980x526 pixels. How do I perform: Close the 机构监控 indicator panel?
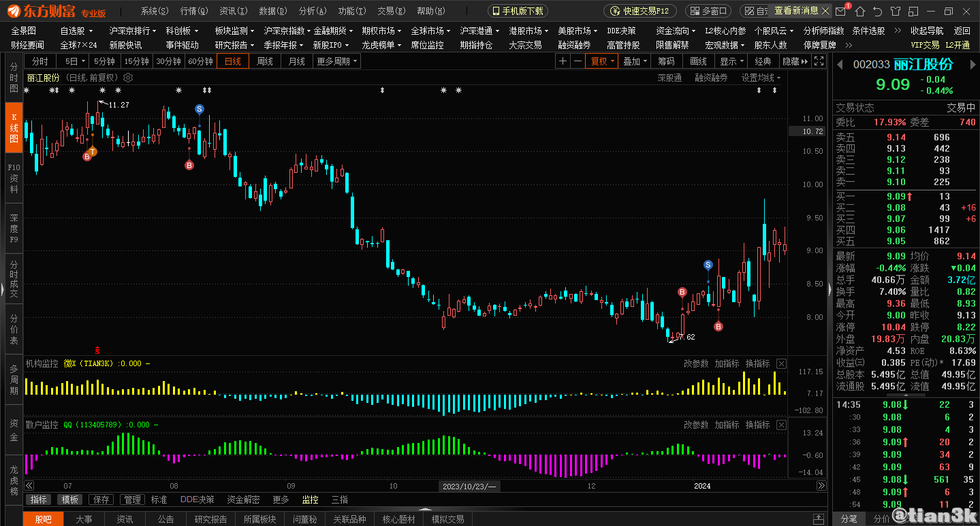pyautogui.click(x=781, y=364)
